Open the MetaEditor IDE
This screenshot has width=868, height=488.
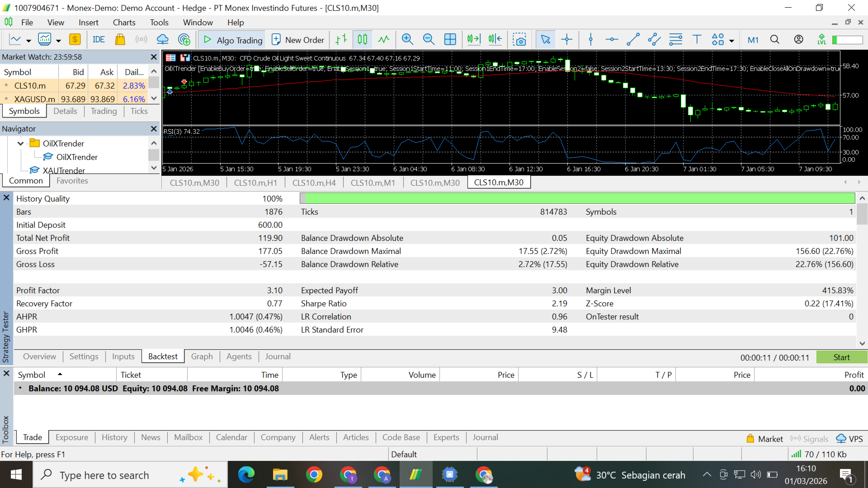click(x=98, y=40)
